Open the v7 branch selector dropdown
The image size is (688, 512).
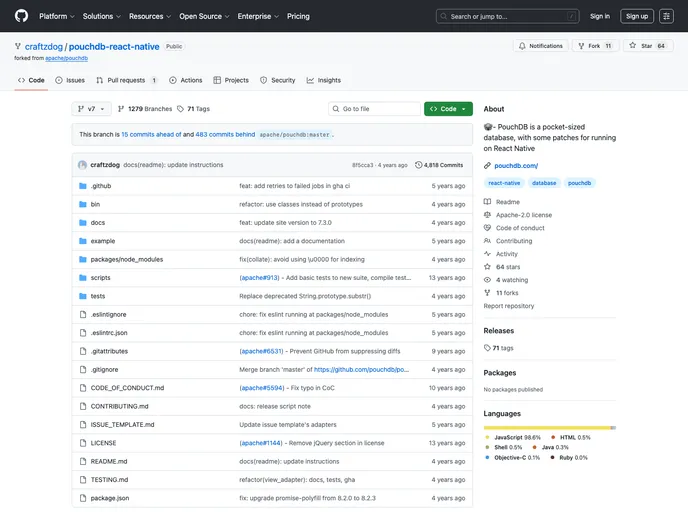(x=91, y=109)
